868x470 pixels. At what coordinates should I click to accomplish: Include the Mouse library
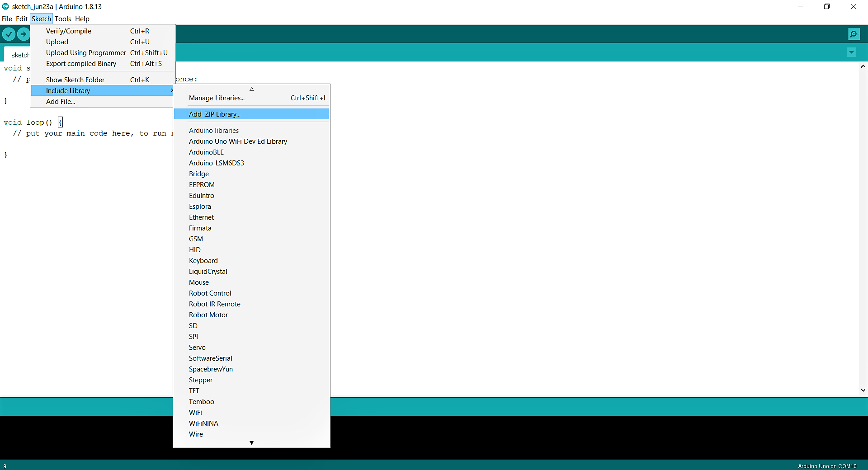pyautogui.click(x=251, y=282)
